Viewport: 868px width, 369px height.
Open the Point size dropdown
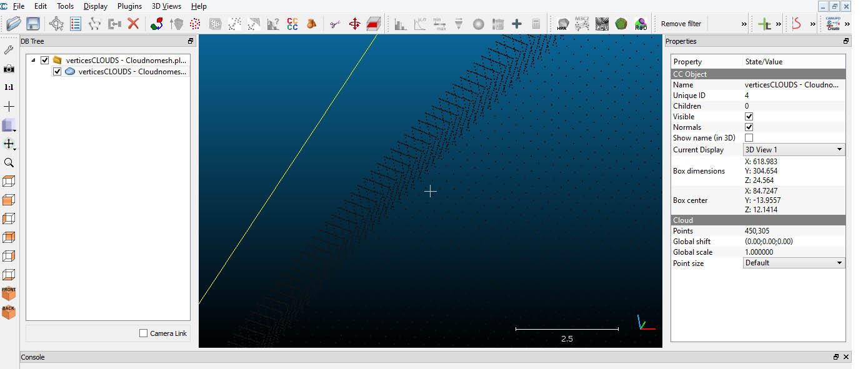(794, 263)
